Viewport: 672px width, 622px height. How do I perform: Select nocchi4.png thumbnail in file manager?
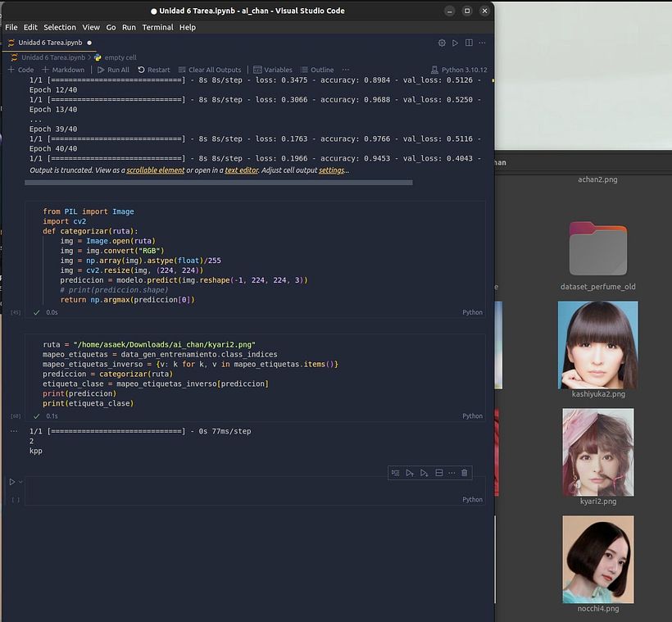coord(598,559)
